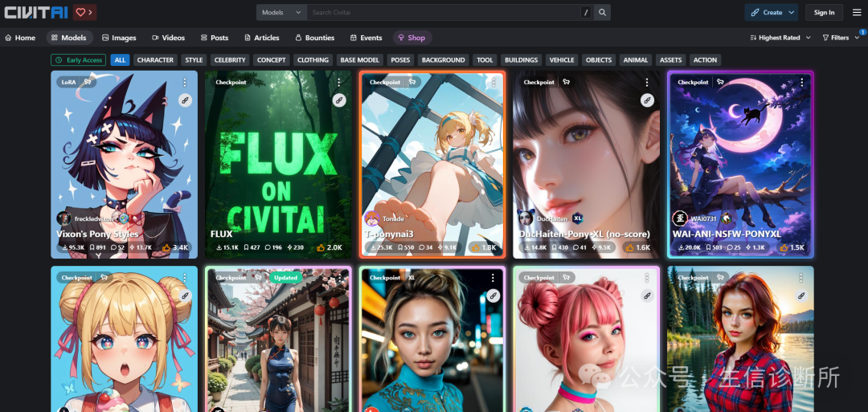868x412 pixels.
Task: Focus the Search Civitai input field
Action: 443,12
